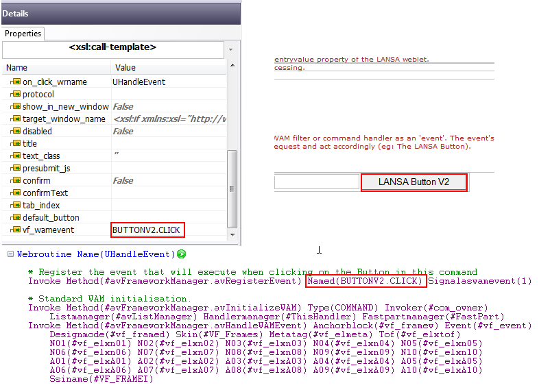
Task: Open the xsl:call-template dropdown arrow
Action: [x=230, y=50]
